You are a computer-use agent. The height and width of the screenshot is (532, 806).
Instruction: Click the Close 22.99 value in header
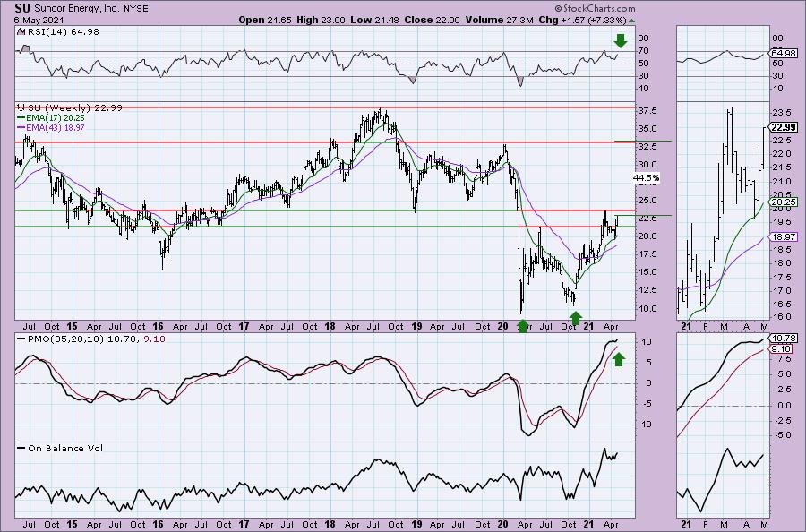click(433, 20)
